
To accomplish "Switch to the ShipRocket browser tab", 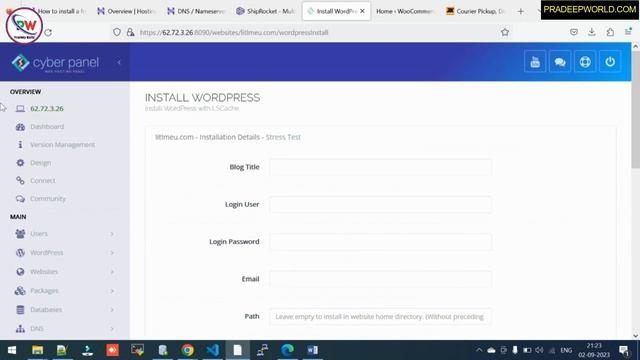I will tap(265, 11).
